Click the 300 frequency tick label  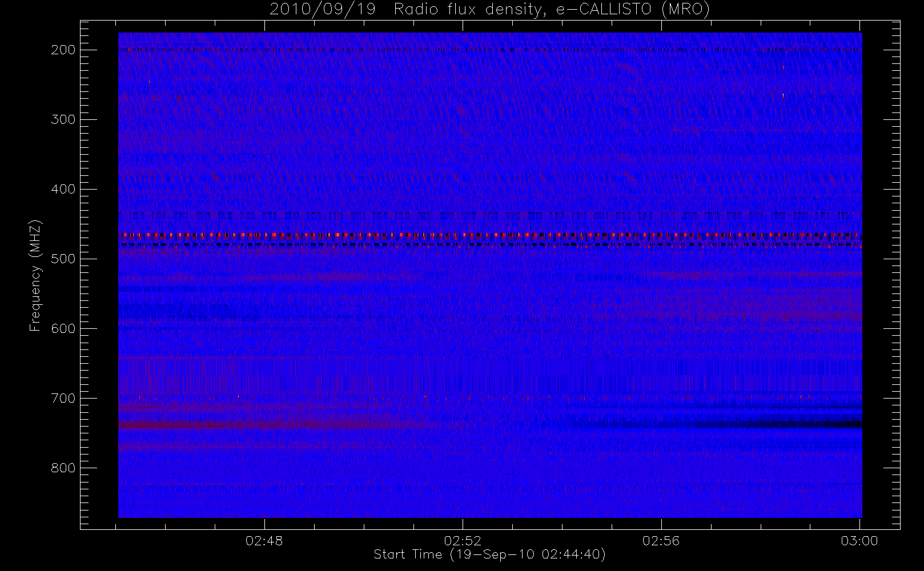click(x=63, y=119)
